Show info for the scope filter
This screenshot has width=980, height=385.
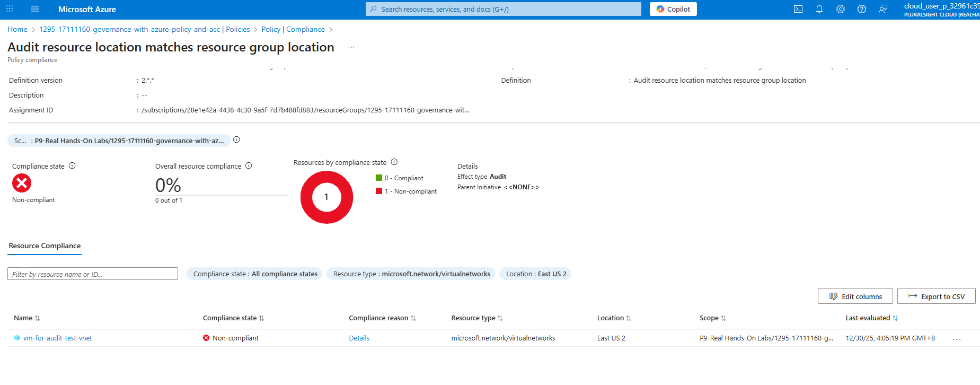(236, 140)
